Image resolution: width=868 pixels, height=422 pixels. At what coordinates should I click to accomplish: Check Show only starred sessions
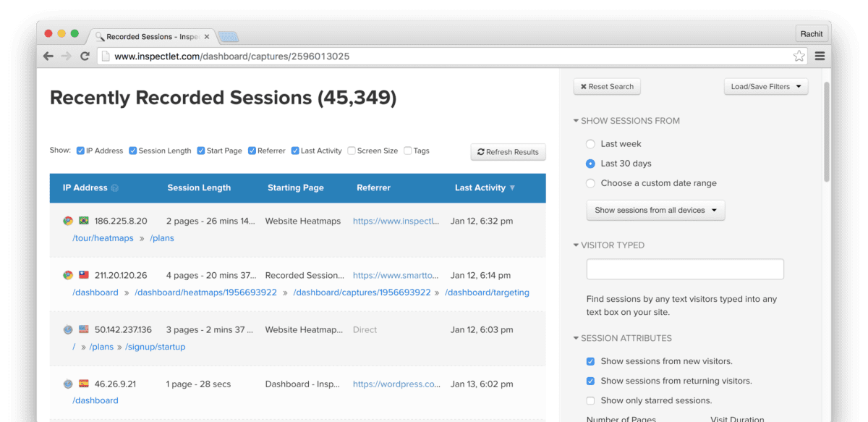tap(591, 400)
